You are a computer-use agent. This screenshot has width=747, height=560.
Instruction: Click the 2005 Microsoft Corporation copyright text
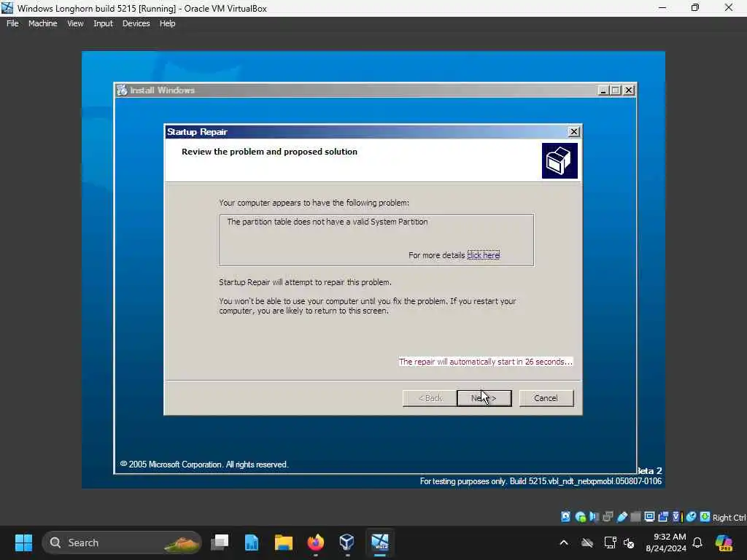click(204, 464)
